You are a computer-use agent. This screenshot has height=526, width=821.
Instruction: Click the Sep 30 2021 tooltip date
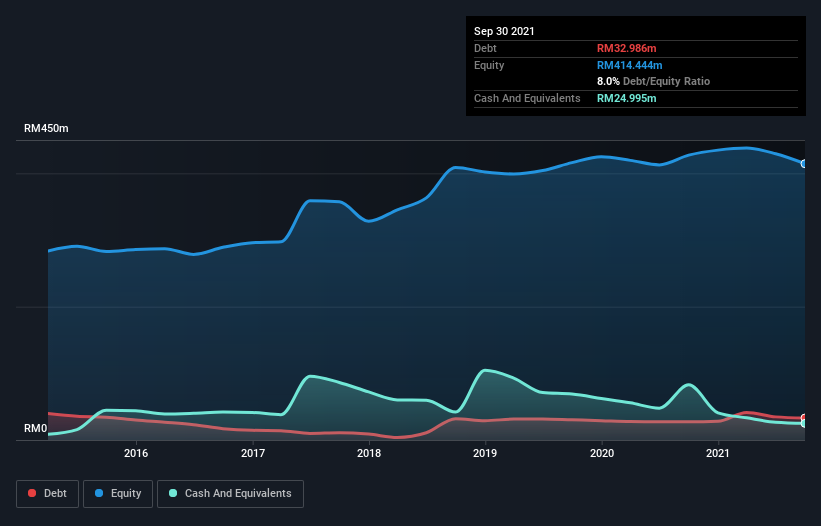coord(504,31)
